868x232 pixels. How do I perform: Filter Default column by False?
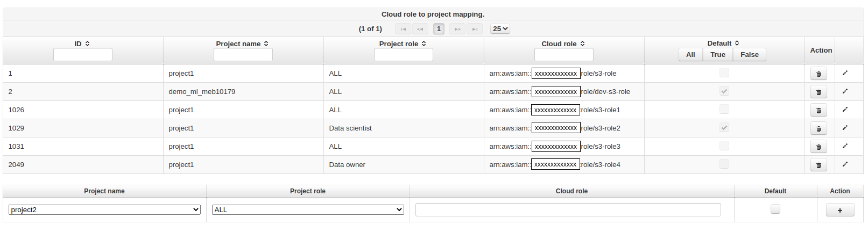[749, 55]
